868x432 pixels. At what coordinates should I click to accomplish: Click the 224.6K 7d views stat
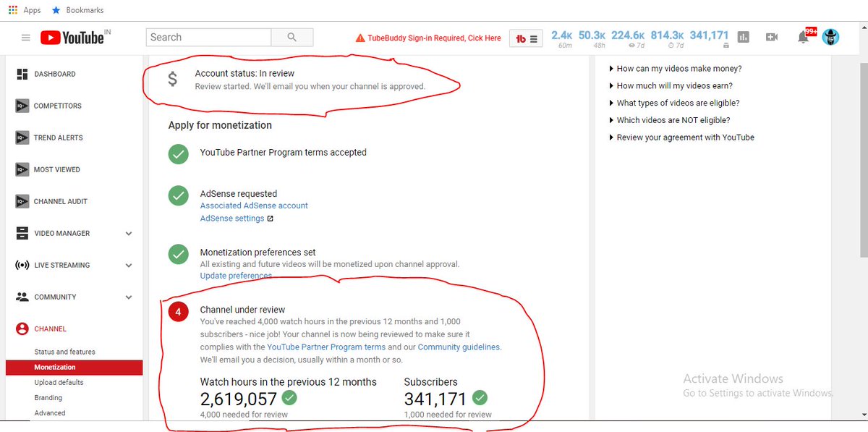click(x=628, y=38)
